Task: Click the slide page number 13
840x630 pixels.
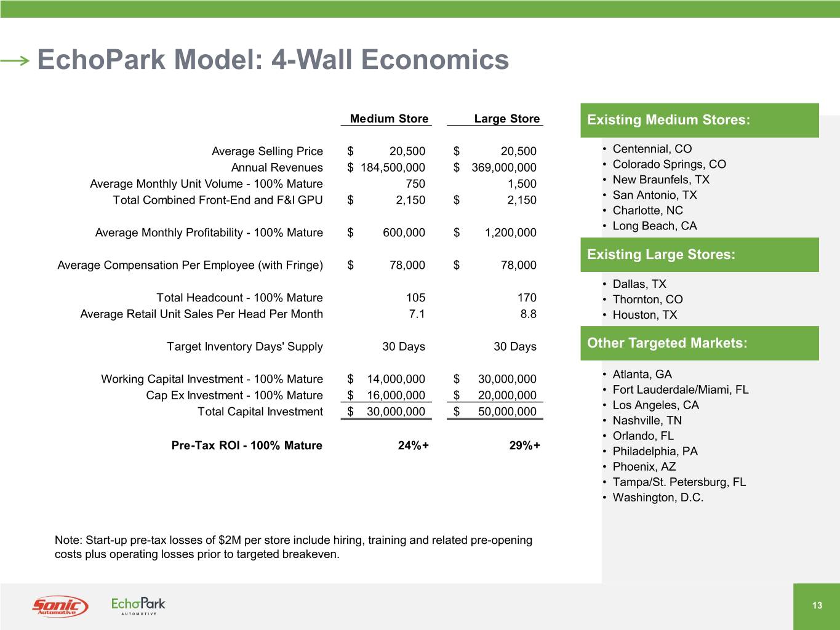Action: pos(817,605)
